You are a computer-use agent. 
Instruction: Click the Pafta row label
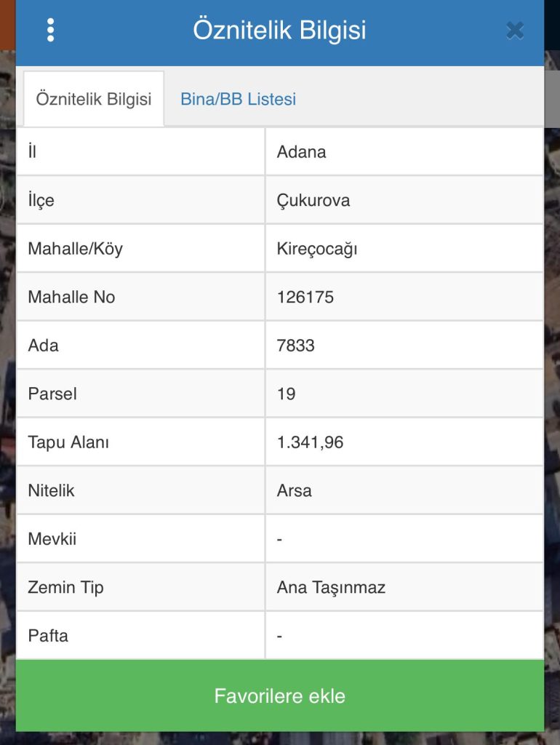tap(48, 635)
